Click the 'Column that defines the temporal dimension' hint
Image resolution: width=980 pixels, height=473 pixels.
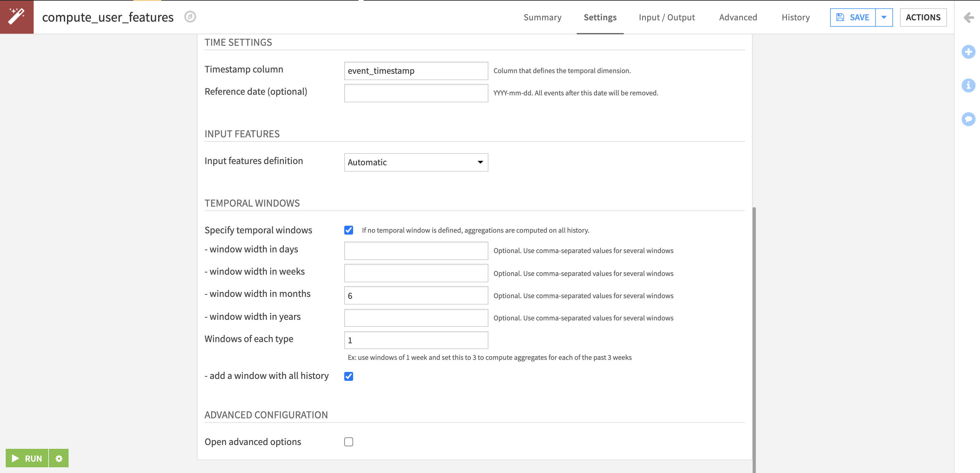(562, 71)
